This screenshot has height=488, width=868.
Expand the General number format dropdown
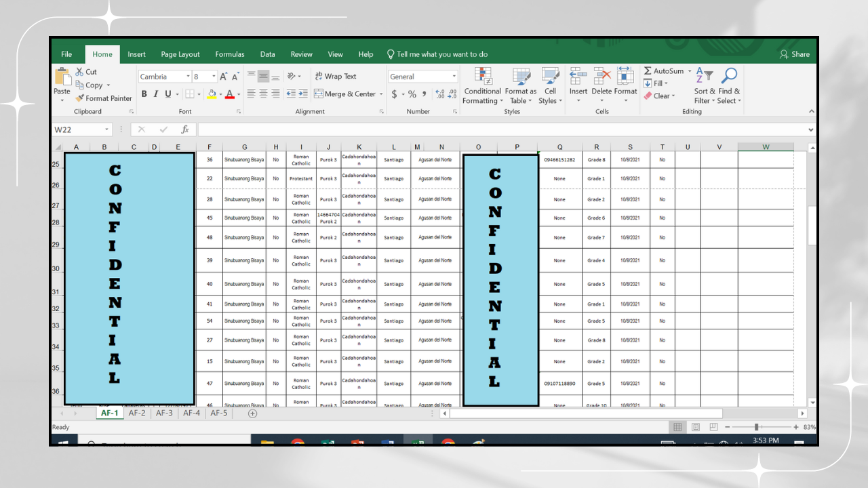coord(454,77)
